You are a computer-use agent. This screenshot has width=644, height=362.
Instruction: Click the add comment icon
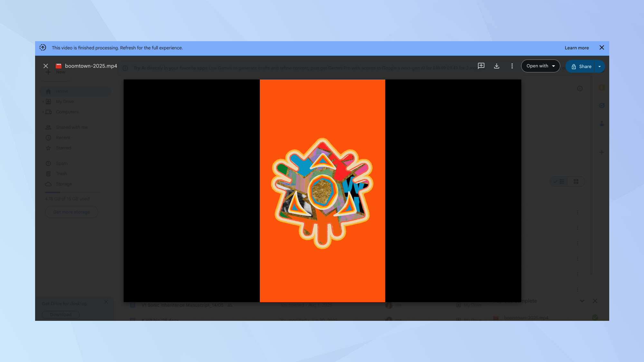tap(481, 66)
